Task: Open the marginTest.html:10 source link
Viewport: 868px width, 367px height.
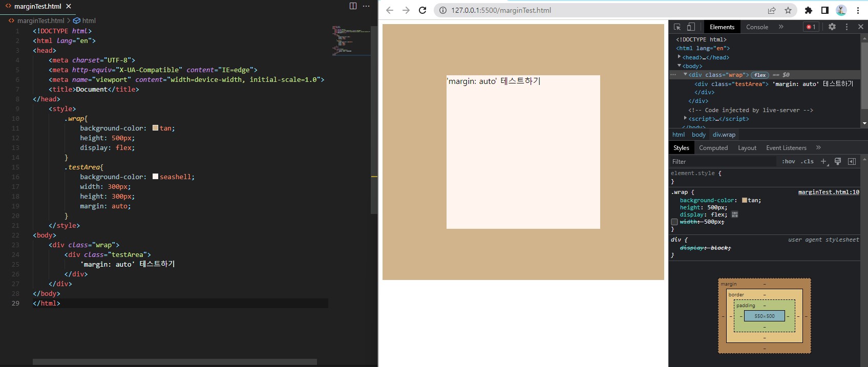Action: 829,192
